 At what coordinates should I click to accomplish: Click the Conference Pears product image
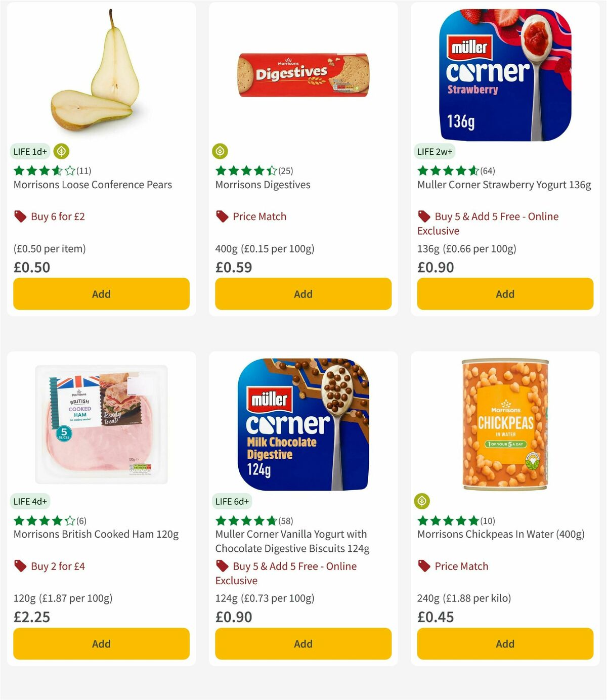[101, 71]
